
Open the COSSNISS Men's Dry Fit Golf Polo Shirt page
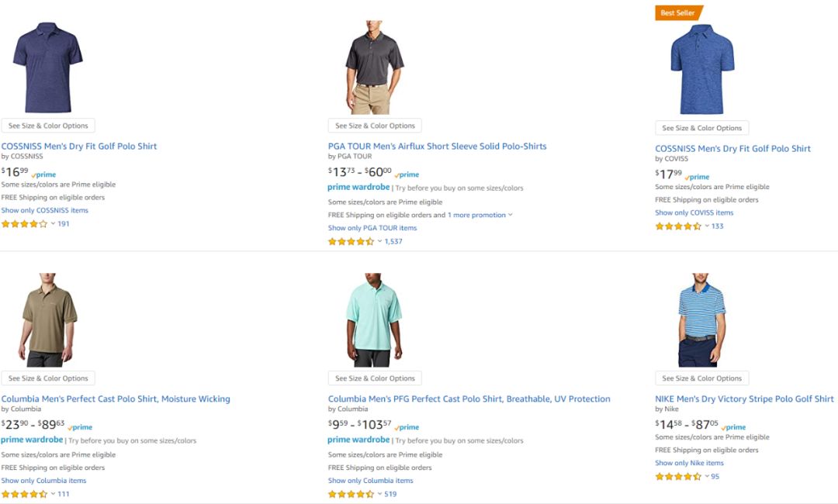[80, 146]
